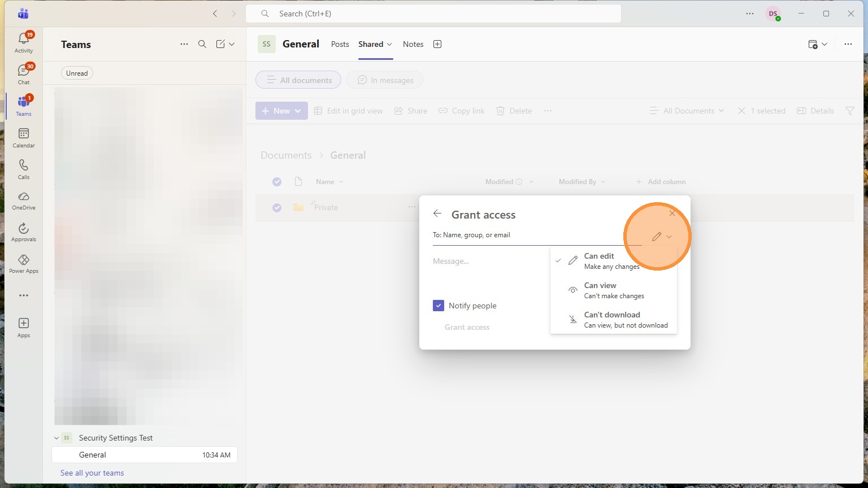Open the New item dropdown
This screenshot has width=868, height=488.
tap(281, 111)
